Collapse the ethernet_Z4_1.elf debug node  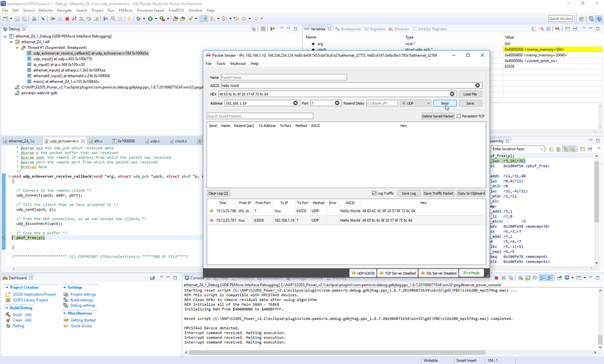[12, 42]
